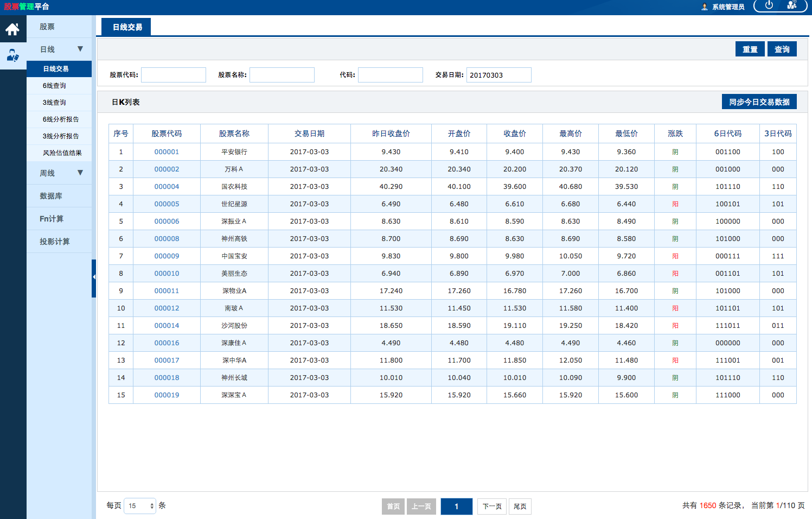Focus the 交易日期 input field
This screenshot has height=519, width=812.
(498, 75)
